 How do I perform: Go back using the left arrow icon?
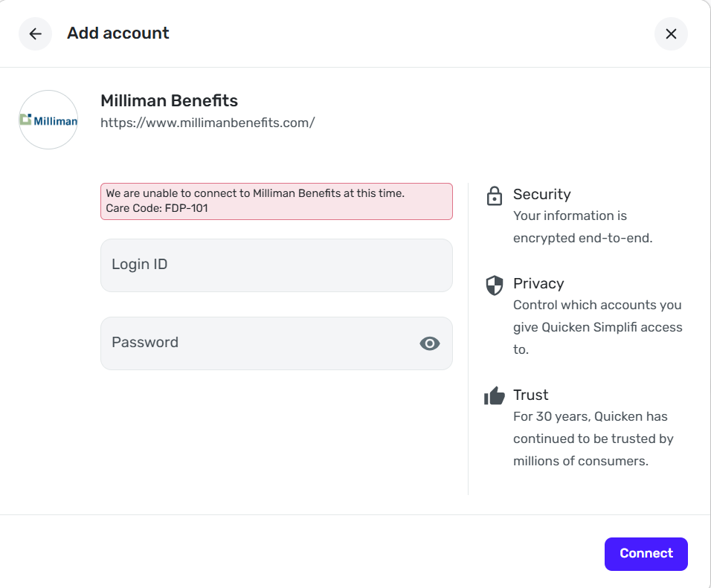(35, 33)
